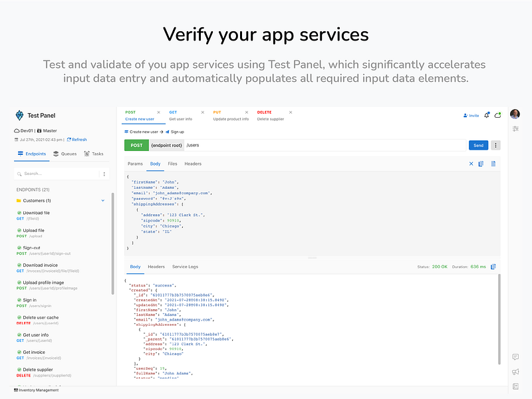532x399 pixels.
Task: Refresh the endpoint list
Action: (x=77, y=140)
